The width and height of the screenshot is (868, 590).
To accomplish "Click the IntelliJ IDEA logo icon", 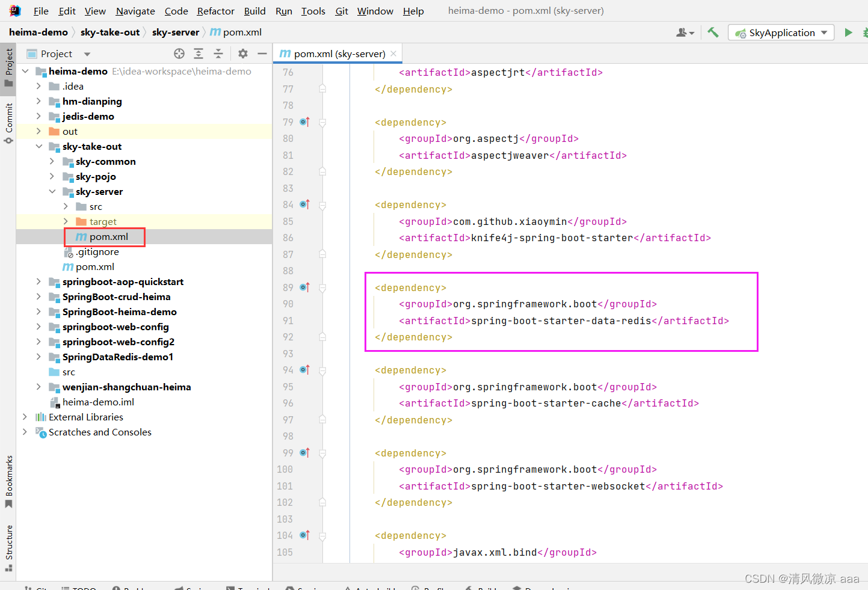I will pos(15,10).
